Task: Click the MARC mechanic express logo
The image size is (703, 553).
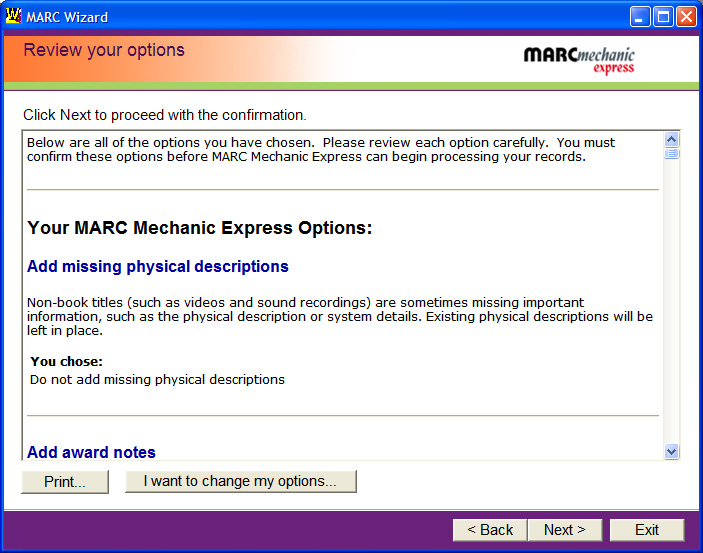Action: [x=579, y=61]
